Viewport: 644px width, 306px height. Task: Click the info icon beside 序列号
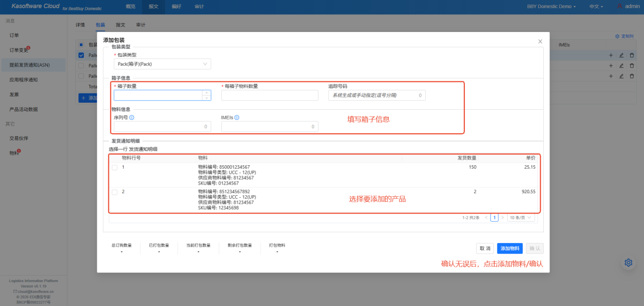pyautogui.click(x=132, y=117)
